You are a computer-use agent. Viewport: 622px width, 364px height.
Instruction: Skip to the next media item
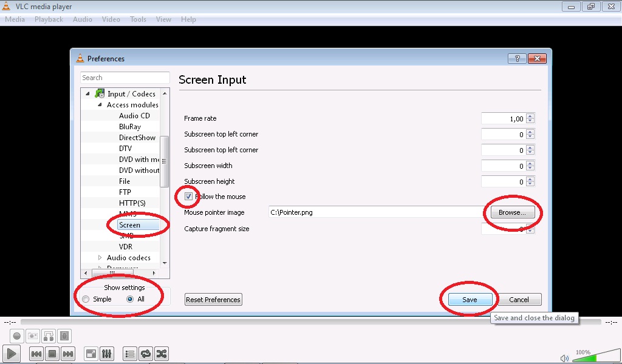(x=68, y=354)
